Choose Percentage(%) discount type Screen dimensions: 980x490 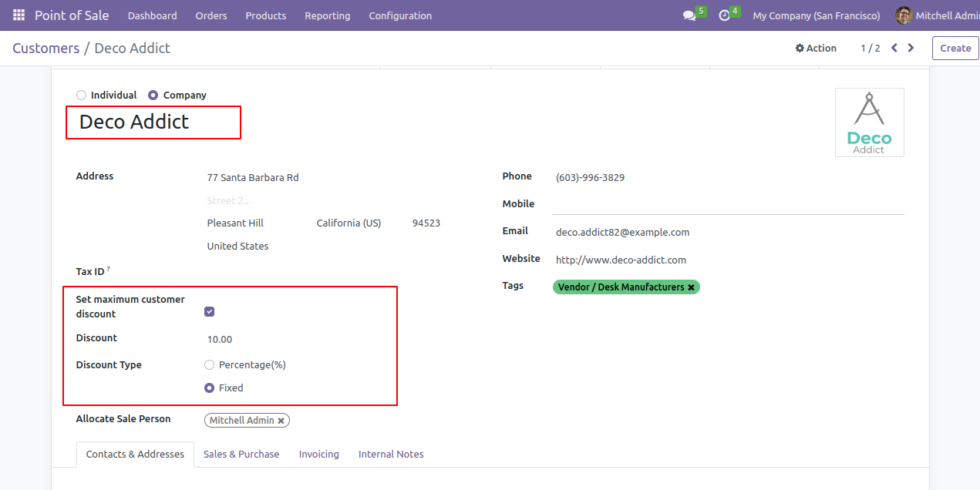(209, 365)
